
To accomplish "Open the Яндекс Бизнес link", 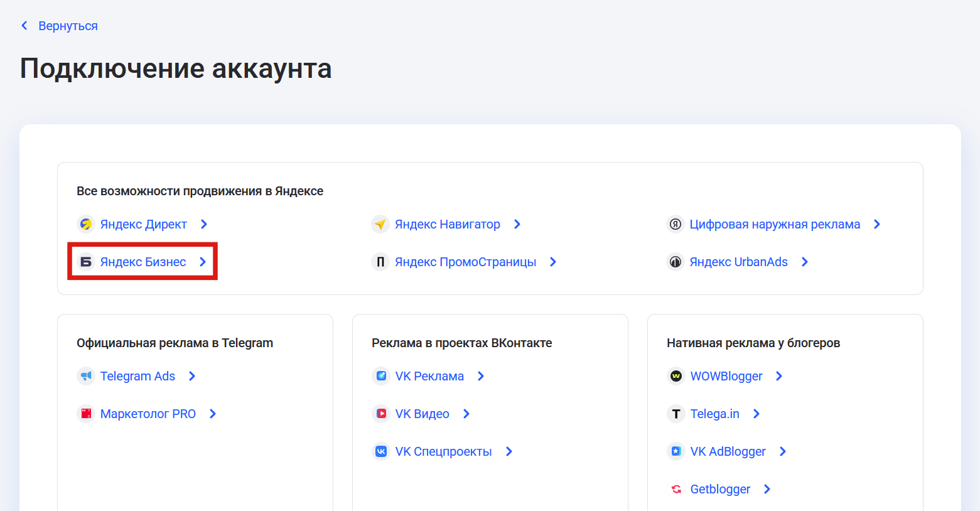I will [143, 262].
